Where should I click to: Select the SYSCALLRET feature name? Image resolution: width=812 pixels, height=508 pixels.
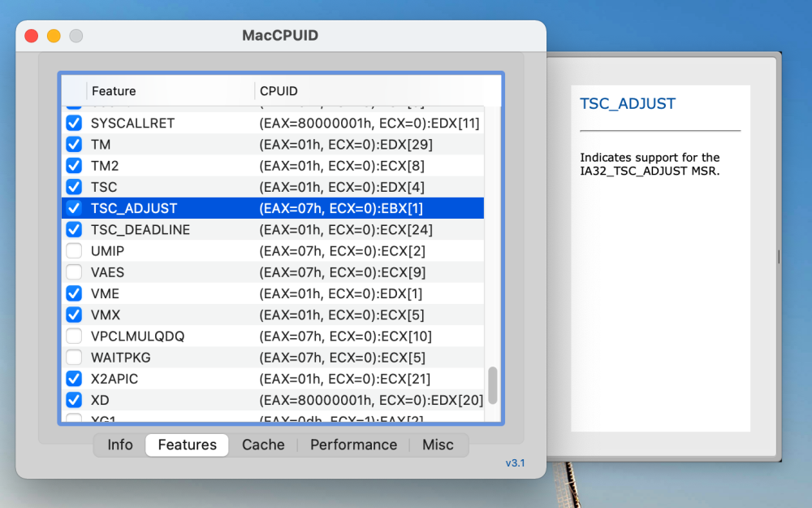pyautogui.click(x=132, y=123)
